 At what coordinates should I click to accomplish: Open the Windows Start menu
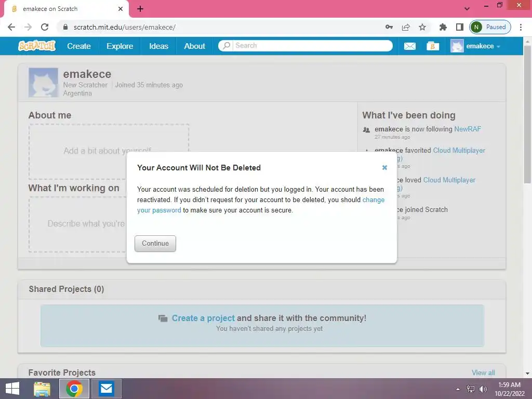(x=12, y=389)
